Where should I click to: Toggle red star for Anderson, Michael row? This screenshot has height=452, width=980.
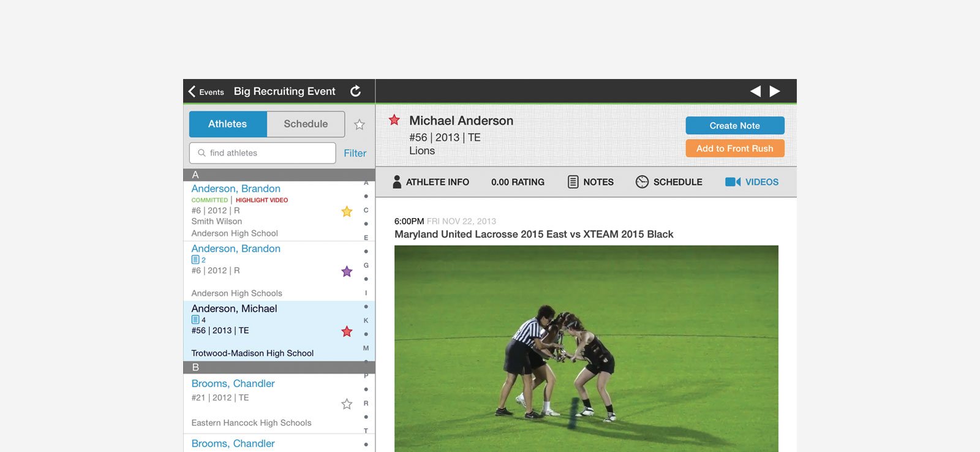click(x=347, y=331)
